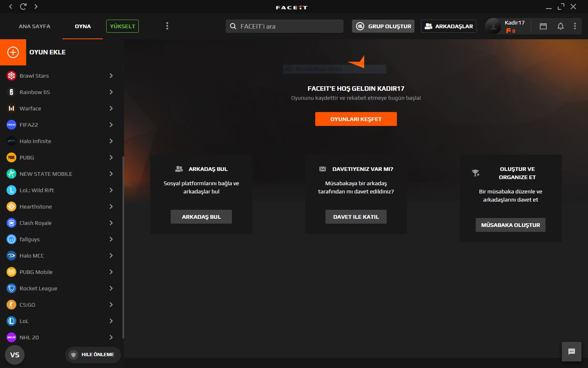Expand the NHL 20 chevron
The image size is (588, 368).
pos(111,337)
